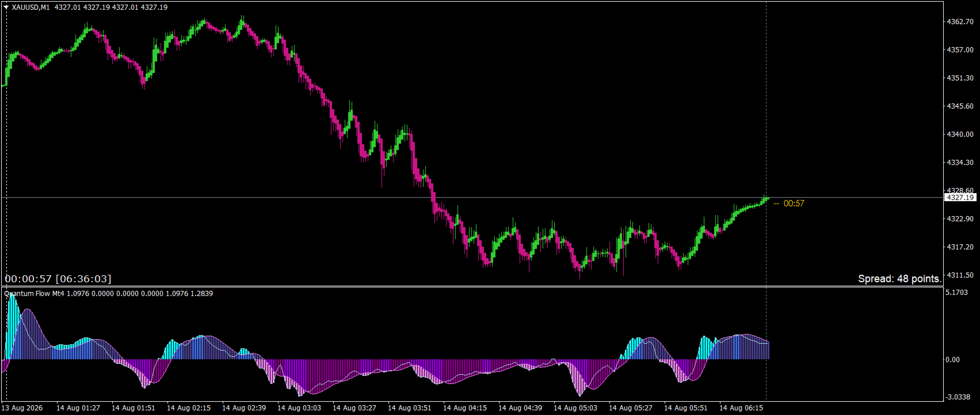Click the 13 Aug 2026 date label

[x=22, y=408]
